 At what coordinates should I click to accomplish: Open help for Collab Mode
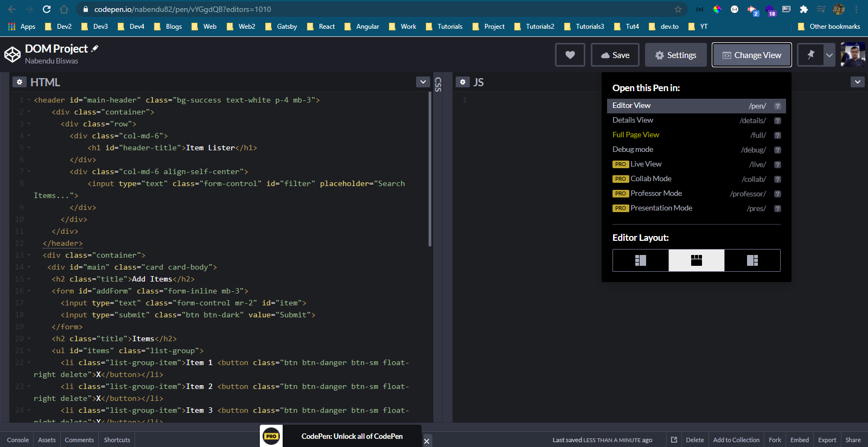pyautogui.click(x=777, y=179)
